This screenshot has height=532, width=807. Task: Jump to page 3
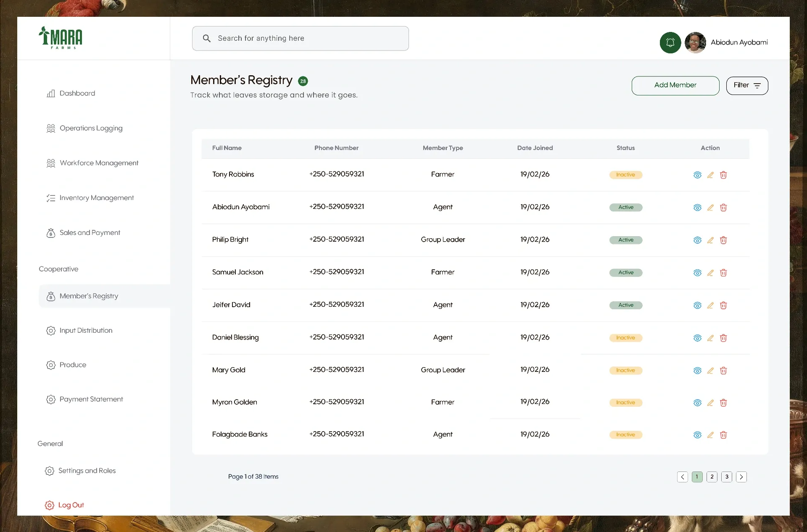tap(727, 477)
